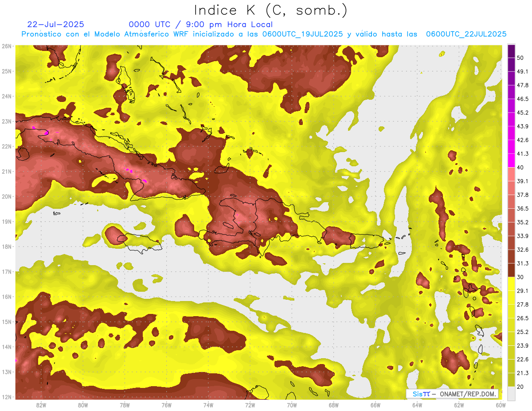Click the dark purple color bar segment above 50
The width and height of the screenshot is (532, 411).
[x=511, y=51]
